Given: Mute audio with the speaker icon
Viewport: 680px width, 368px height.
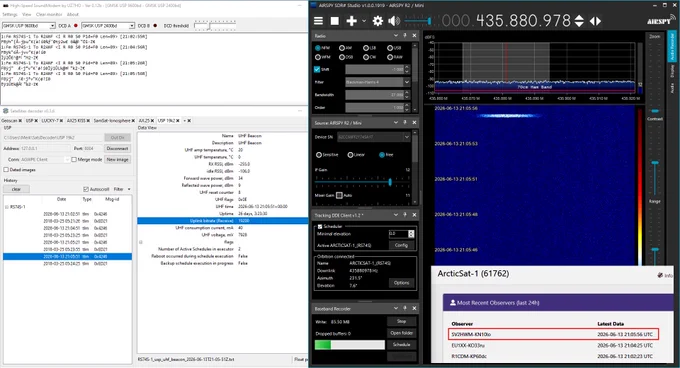Looking at the screenshot, I should (x=394, y=21).
